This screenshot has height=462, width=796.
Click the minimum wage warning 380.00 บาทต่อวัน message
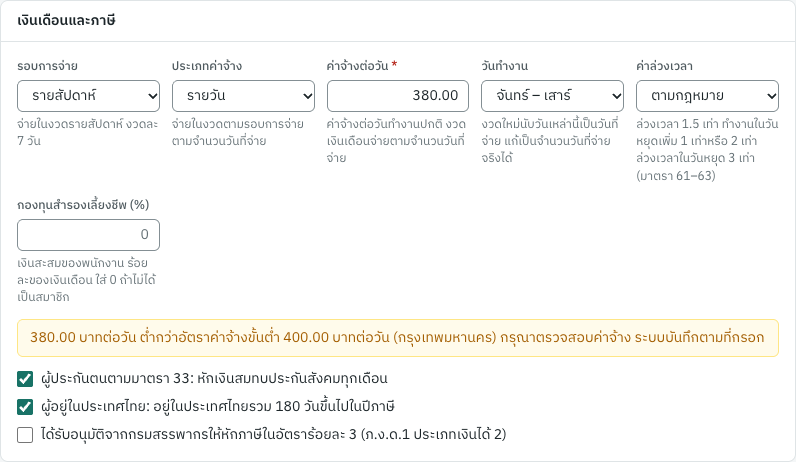coord(397,338)
